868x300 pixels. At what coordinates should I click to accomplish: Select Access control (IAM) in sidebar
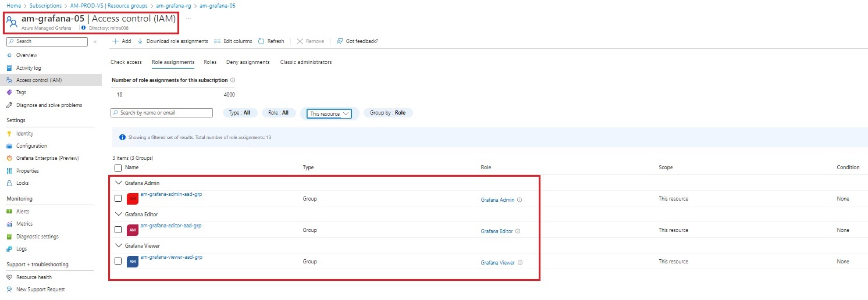[x=51, y=80]
